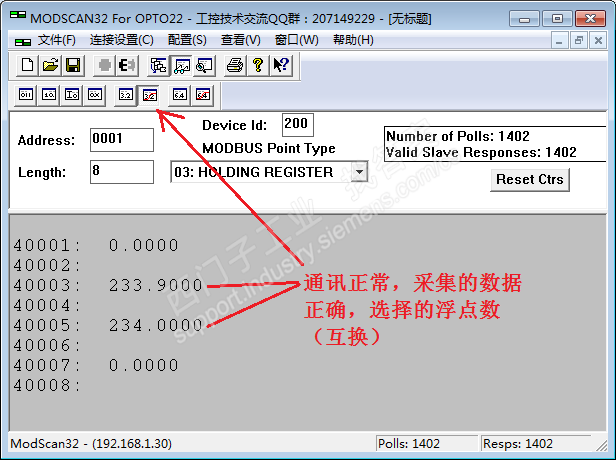Screen dimensions: 616x460
Task: Click the Length input field
Action: pyautogui.click(x=122, y=172)
